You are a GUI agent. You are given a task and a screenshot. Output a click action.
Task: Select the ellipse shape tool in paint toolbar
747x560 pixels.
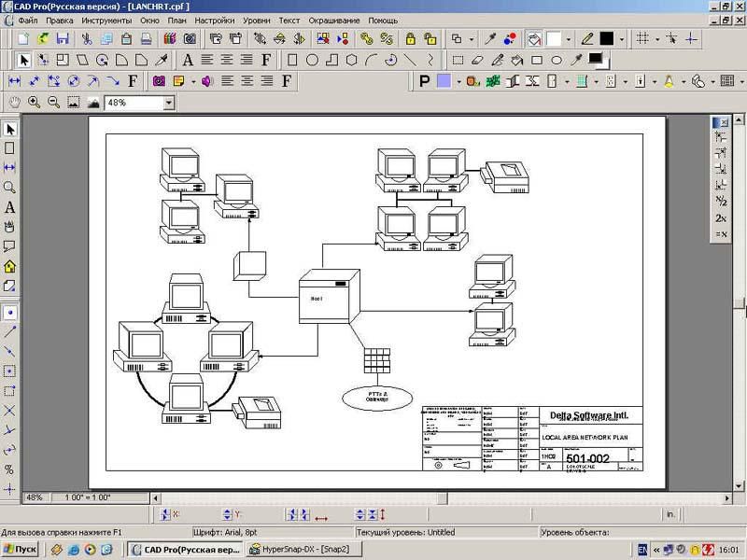pos(557,61)
